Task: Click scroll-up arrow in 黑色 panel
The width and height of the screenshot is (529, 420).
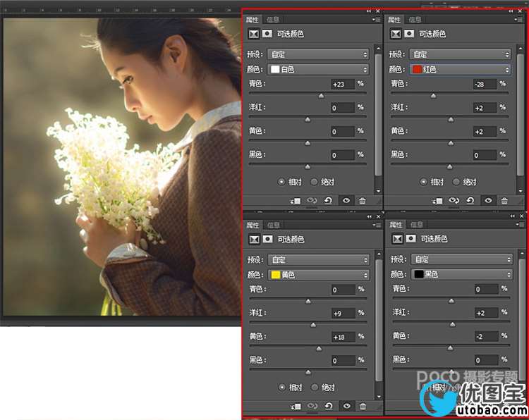Action: pyautogui.click(x=521, y=254)
